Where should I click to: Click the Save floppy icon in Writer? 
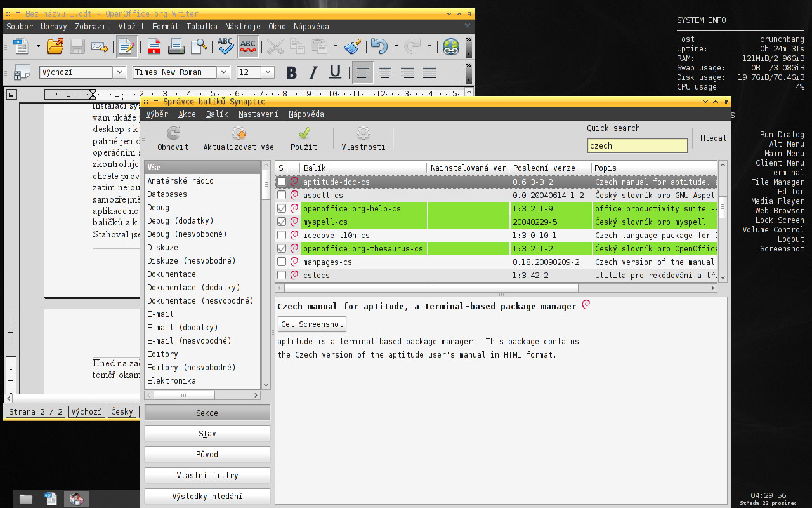click(77, 46)
